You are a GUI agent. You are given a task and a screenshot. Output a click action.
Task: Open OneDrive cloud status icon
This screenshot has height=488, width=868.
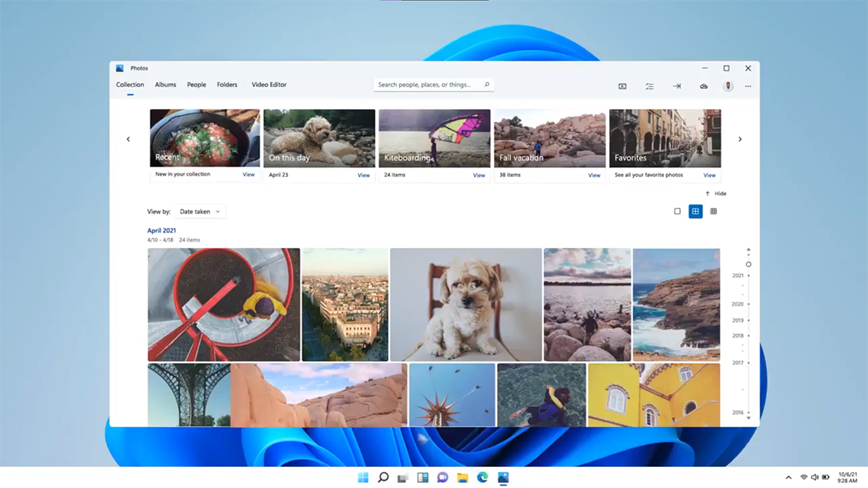click(703, 86)
